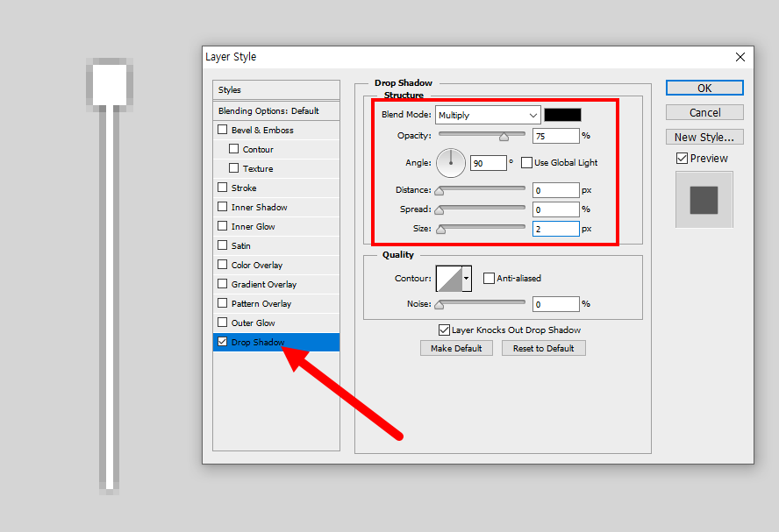The width and height of the screenshot is (779, 532).
Task: Click the Opacity slider thumb
Action: coord(504,137)
